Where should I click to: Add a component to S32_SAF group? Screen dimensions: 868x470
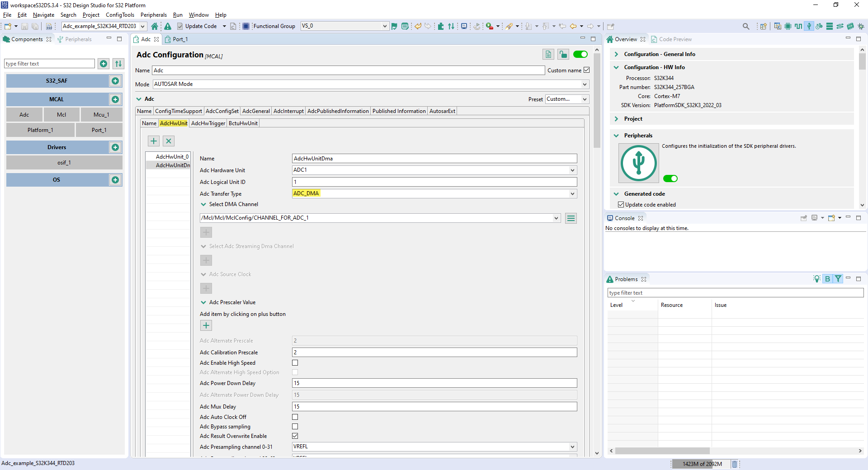[115, 81]
